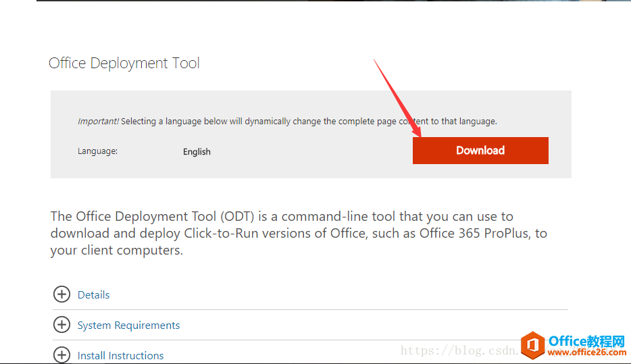
Task: Expand the Details plus icon
Action: tap(61, 294)
